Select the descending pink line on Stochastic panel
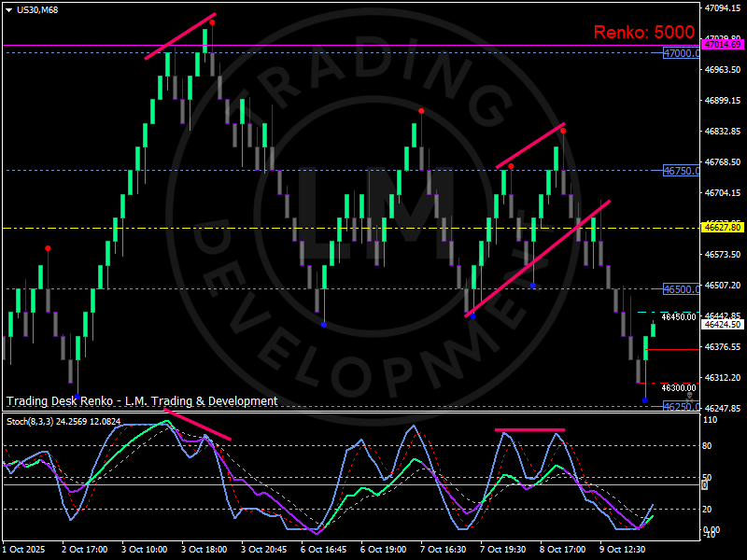Image resolution: width=747 pixels, height=560 pixels. coord(197,424)
